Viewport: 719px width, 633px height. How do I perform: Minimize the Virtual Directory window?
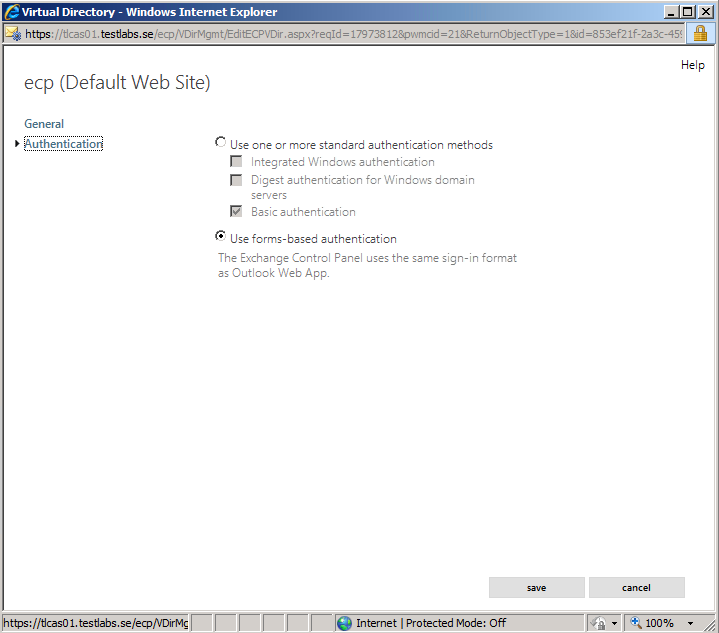pyautogui.click(x=671, y=12)
